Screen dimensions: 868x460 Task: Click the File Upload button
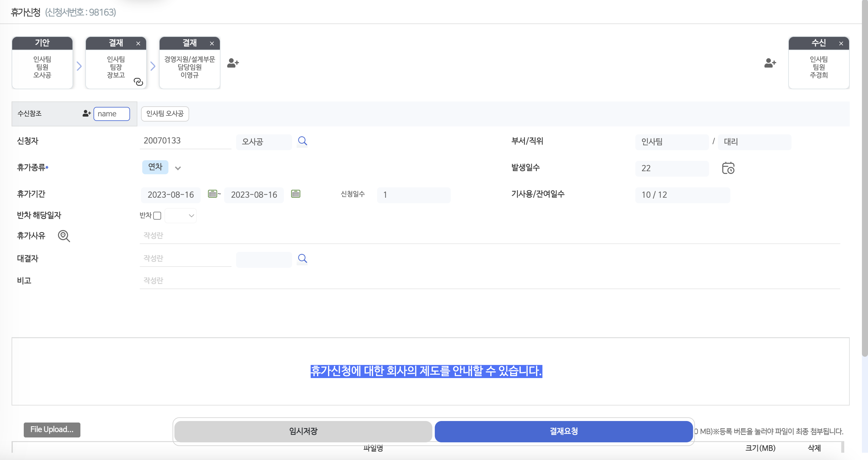[x=52, y=429]
